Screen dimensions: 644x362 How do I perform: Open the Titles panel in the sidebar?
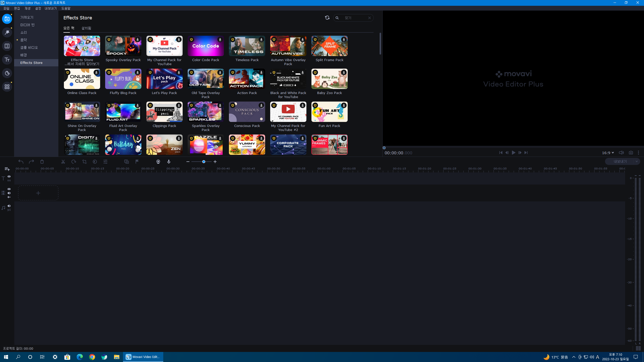coord(7,60)
